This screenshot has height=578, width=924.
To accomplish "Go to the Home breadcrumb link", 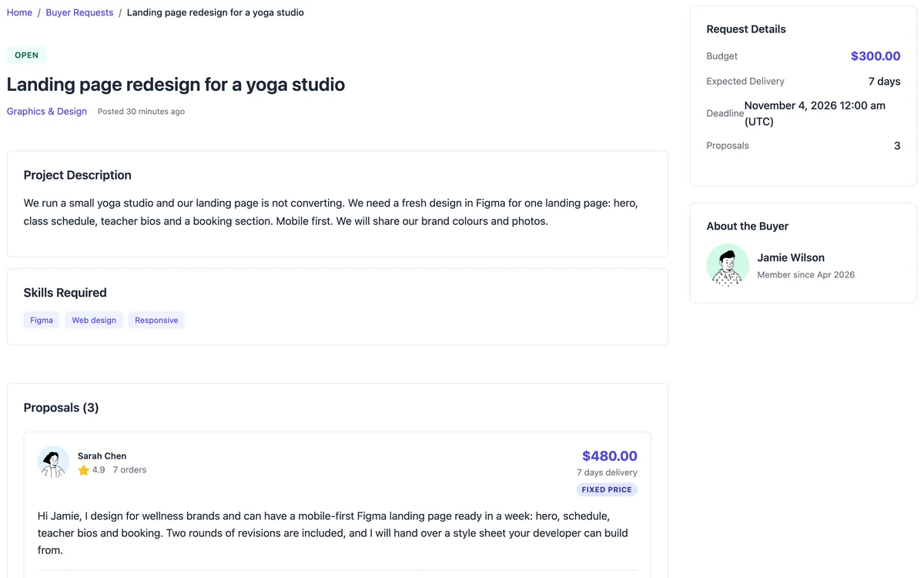I will (19, 12).
